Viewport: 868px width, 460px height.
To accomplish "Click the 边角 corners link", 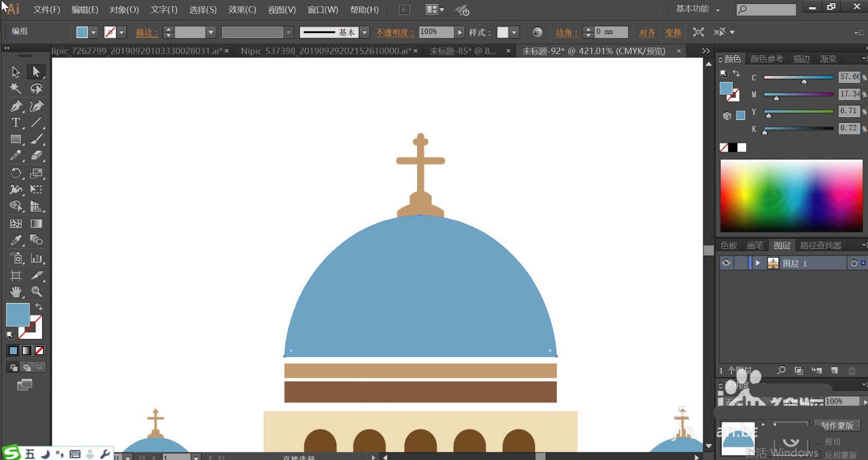I will click(x=566, y=32).
